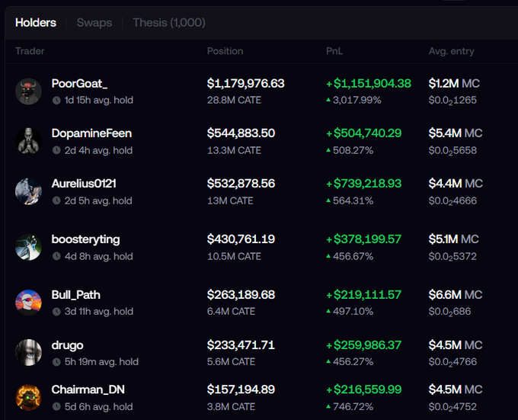Open Bull_Path trader profile name

[x=75, y=295]
